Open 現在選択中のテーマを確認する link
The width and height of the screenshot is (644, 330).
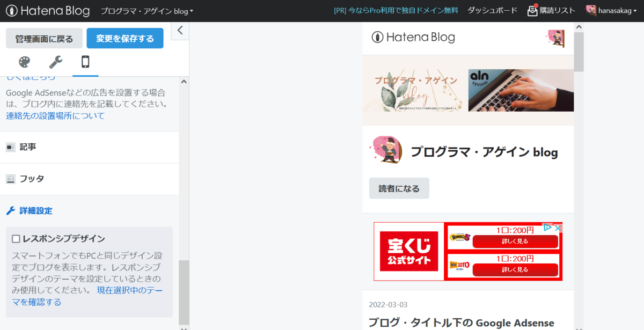tap(87, 296)
